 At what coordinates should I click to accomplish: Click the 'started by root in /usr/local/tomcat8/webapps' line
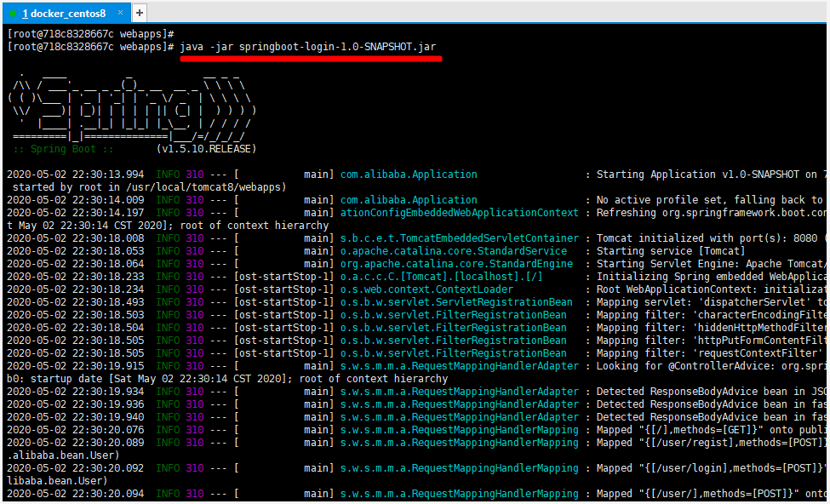coord(149,187)
